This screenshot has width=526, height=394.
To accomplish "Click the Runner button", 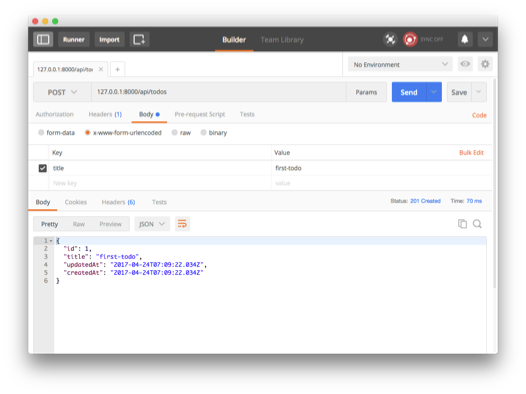I will click(x=74, y=39).
